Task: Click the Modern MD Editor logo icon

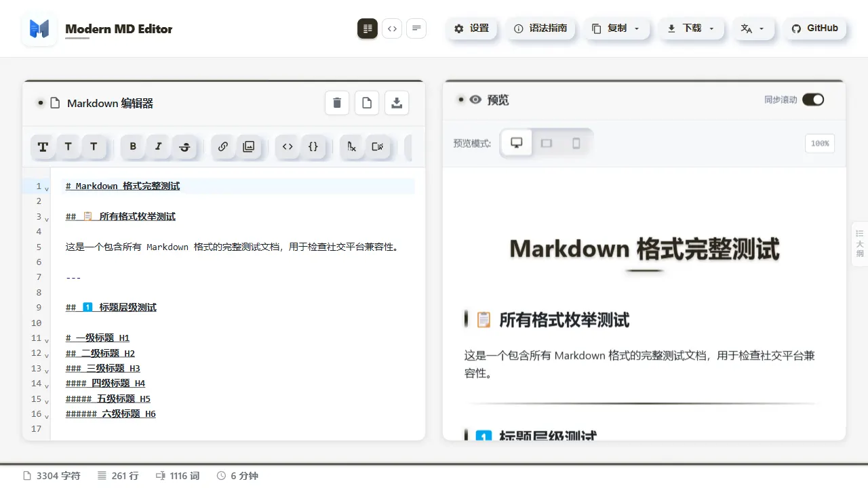Action: point(39,28)
